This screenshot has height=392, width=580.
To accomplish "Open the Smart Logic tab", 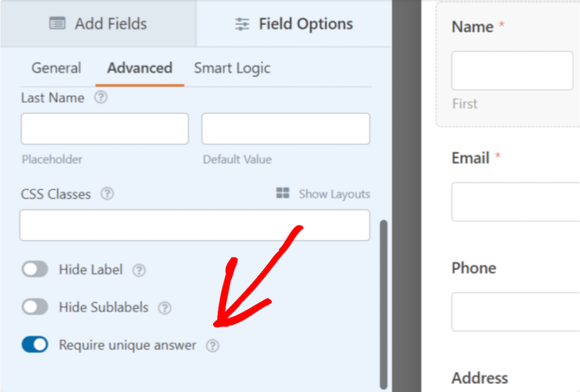I will (232, 68).
